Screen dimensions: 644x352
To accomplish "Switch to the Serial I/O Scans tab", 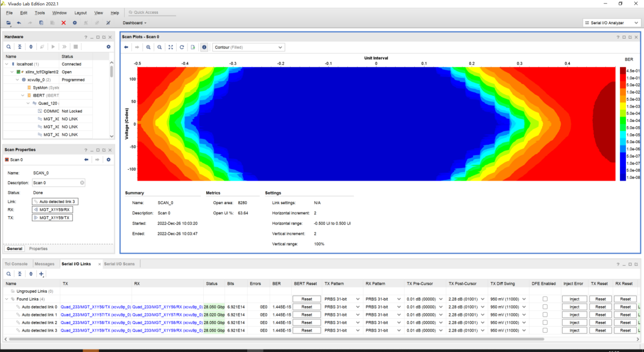I will coord(119,264).
